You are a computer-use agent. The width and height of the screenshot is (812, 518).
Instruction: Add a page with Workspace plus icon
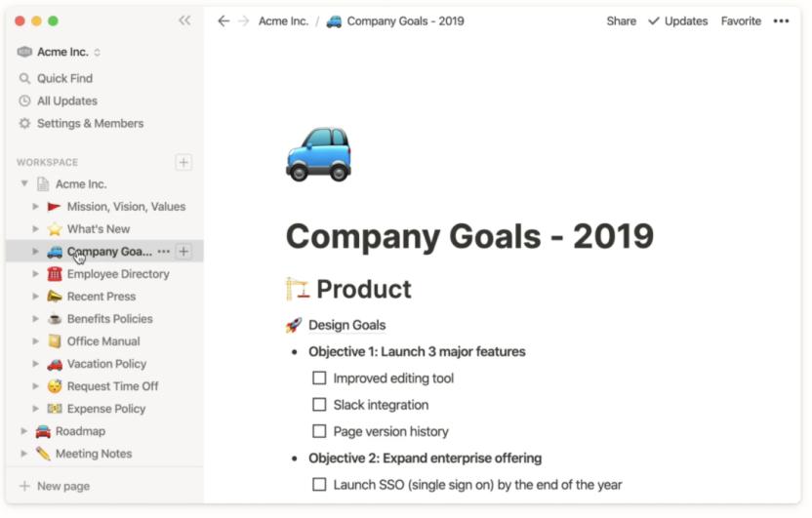[x=183, y=162]
